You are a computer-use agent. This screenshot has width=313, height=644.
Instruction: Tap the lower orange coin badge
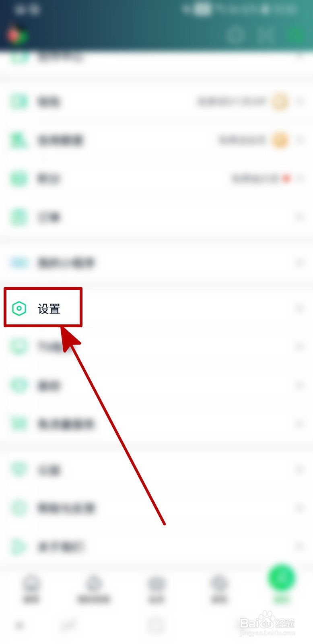(280, 140)
